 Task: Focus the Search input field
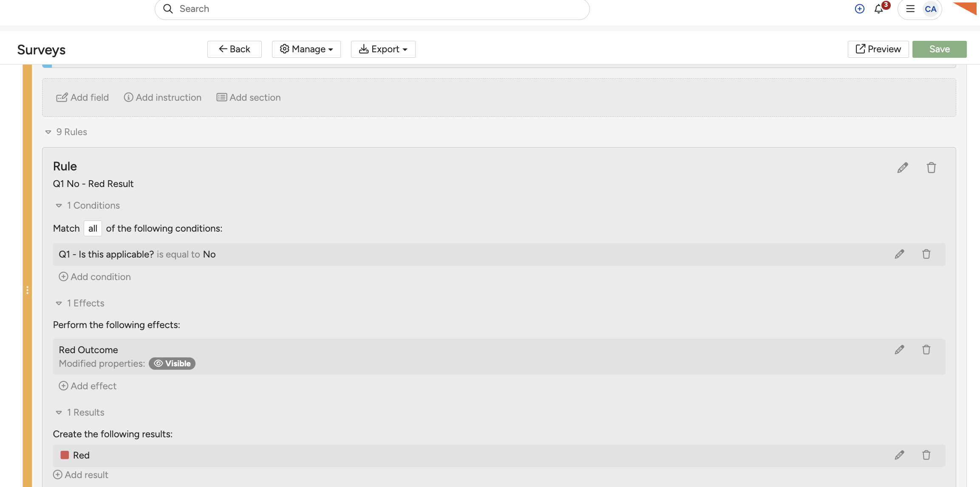pyautogui.click(x=372, y=9)
